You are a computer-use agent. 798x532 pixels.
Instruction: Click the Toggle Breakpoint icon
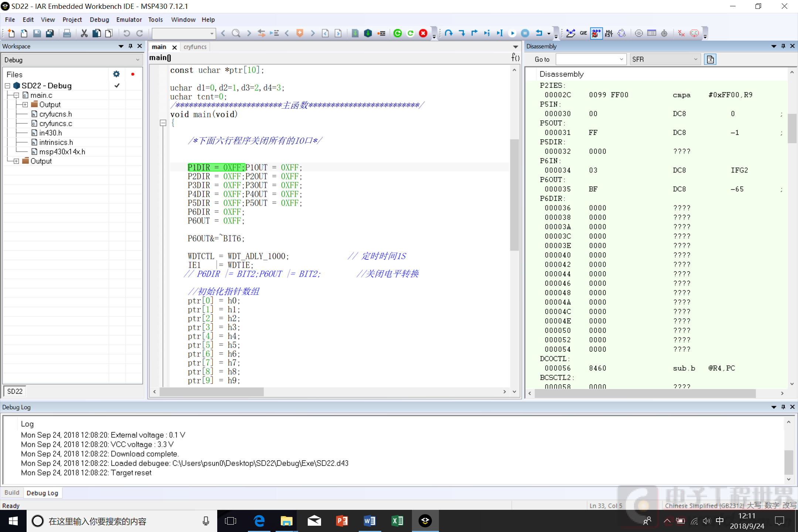coord(381,33)
